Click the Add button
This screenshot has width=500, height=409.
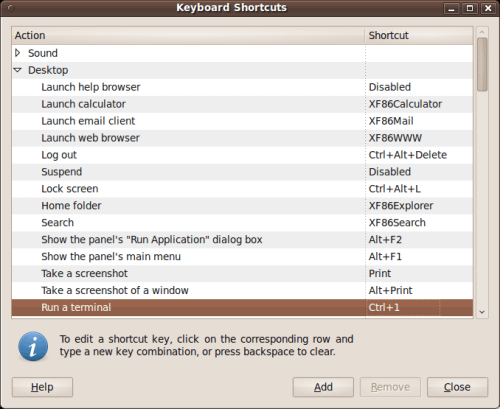pos(323,387)
